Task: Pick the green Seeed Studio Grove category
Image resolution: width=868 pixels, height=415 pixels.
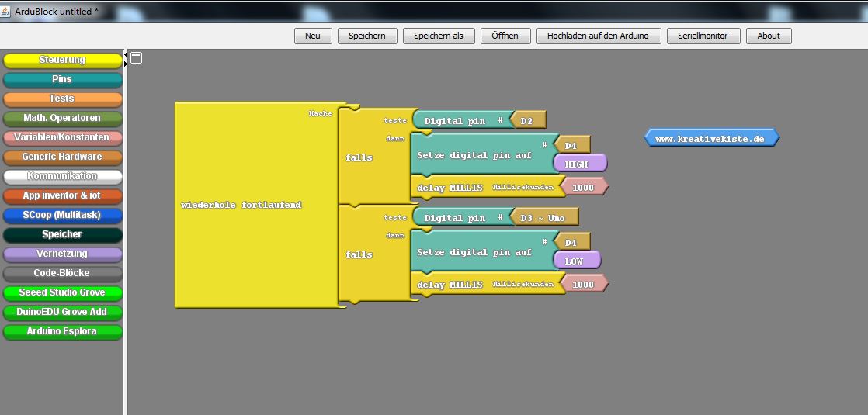Action: [62, 292]
